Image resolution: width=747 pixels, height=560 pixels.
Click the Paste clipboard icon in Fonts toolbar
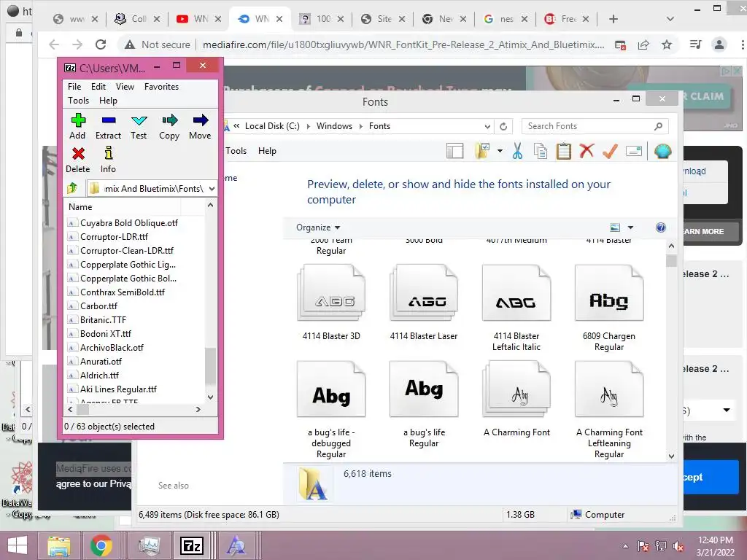564,151
